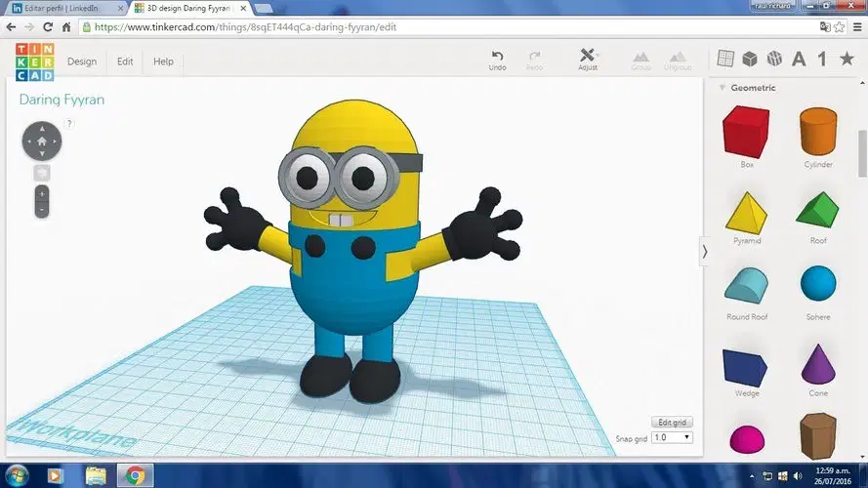The image size is (868, 488).
Task: Pick the orange Cylinder shape
Action: point(818,131)
